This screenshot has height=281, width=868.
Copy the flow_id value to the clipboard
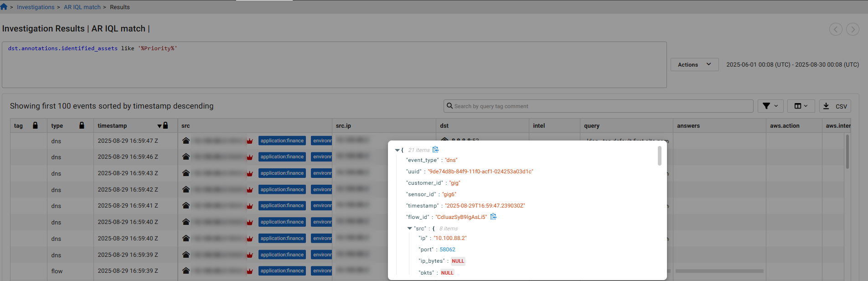(493, 217)
